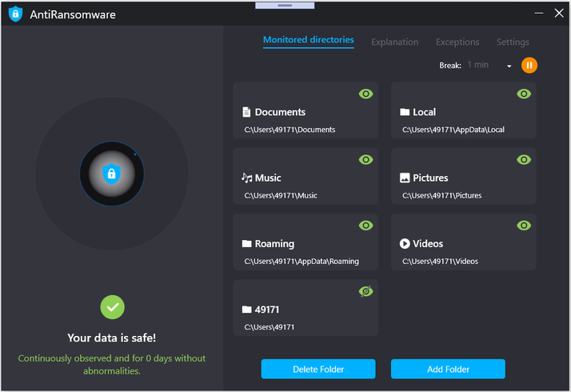Click path C:\Users\49171\Music
This screenshot has height=392, width=571.
[281, 196]
